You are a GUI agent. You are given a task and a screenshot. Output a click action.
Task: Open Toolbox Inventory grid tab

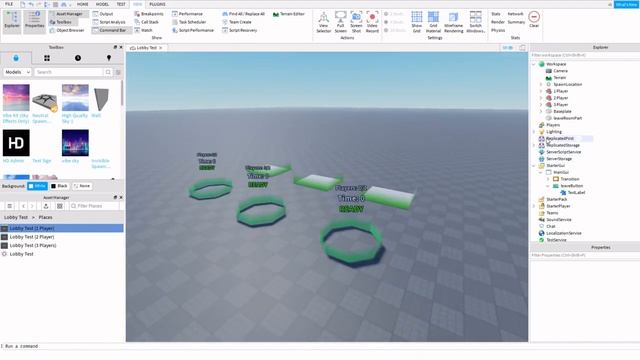(x=47, y=58)
